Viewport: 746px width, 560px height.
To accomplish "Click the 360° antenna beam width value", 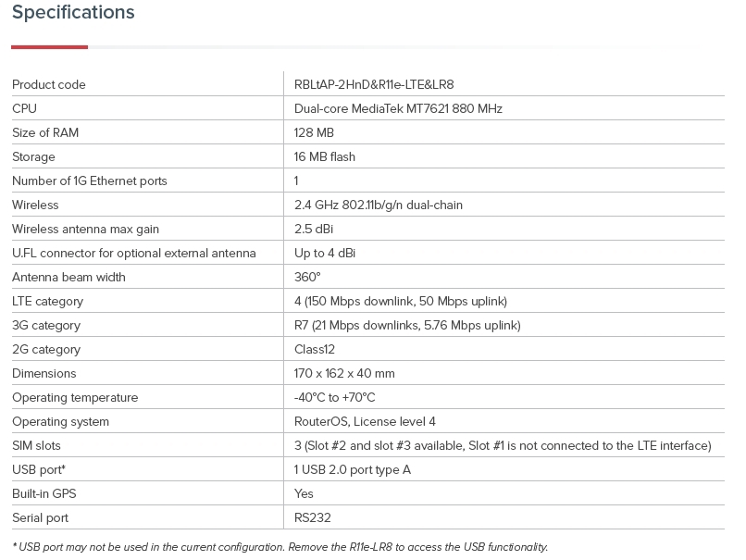I will tap(307, 278).
